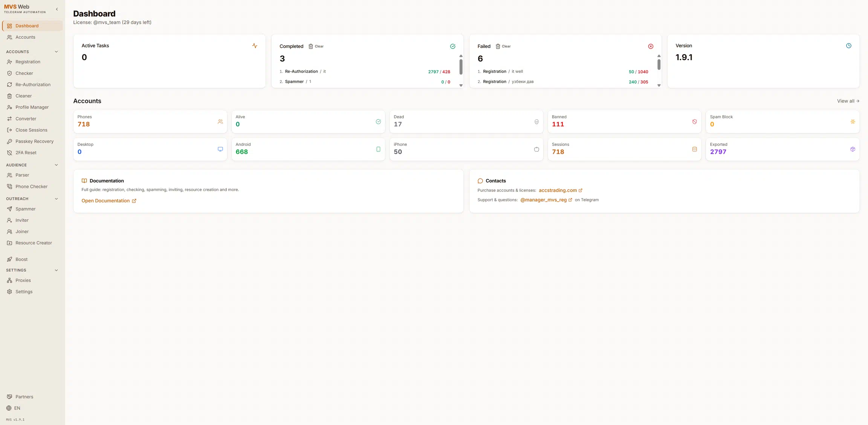Viewport: 868px width, 425px height.
Task: Click View all accounts link
Action: pos(848,101)
